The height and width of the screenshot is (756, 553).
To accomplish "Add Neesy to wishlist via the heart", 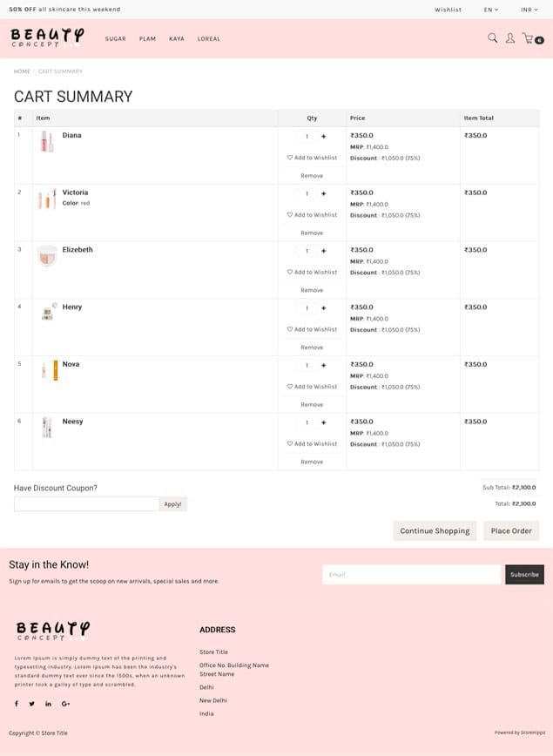I will point(290,443).
